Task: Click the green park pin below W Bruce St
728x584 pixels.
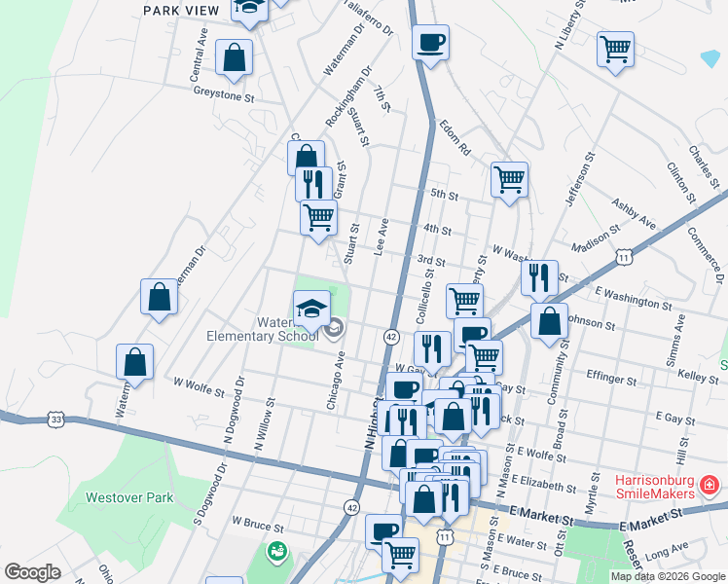Action: [277, 553]
